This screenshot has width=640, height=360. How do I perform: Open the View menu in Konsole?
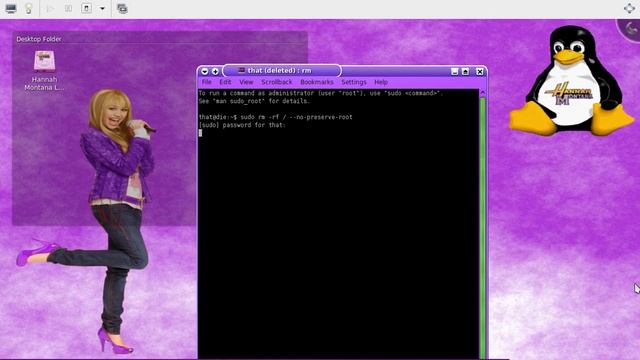(246, 82)
